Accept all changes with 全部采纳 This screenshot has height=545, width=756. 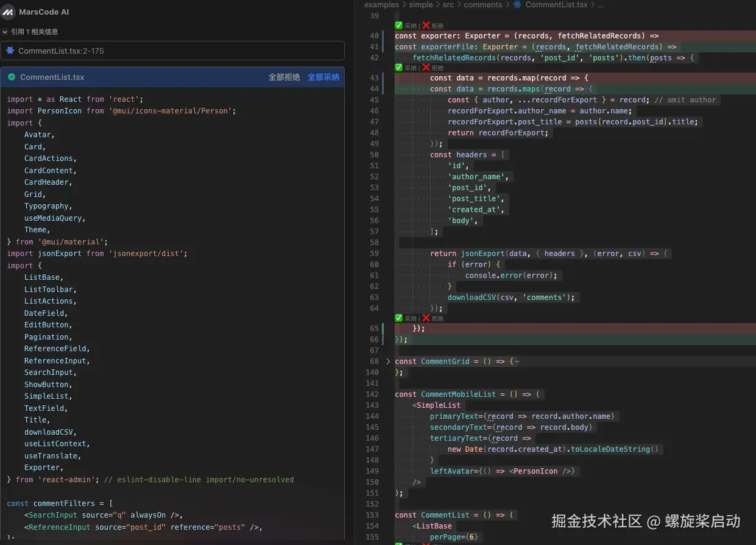(323, 77)
